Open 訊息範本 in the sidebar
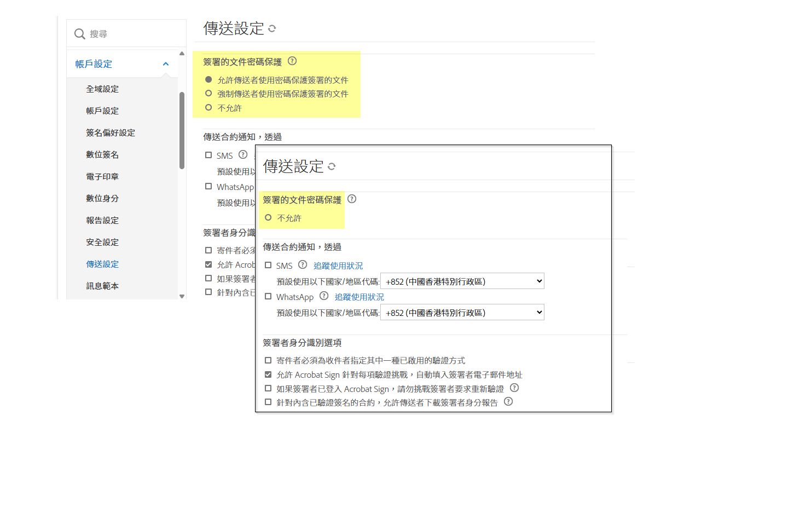Viewport: 812px width, 519px height. (102, 286)
